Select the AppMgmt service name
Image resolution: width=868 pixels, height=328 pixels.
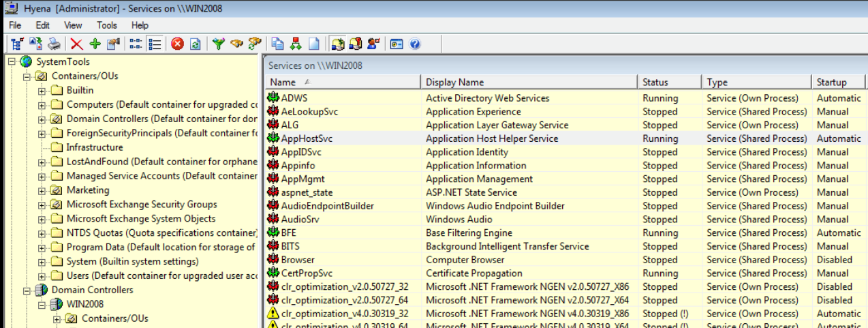pos(303,179)
